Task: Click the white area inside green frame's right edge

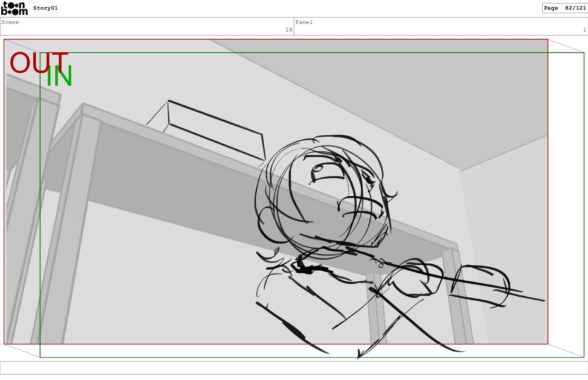Action: (566, 199)
